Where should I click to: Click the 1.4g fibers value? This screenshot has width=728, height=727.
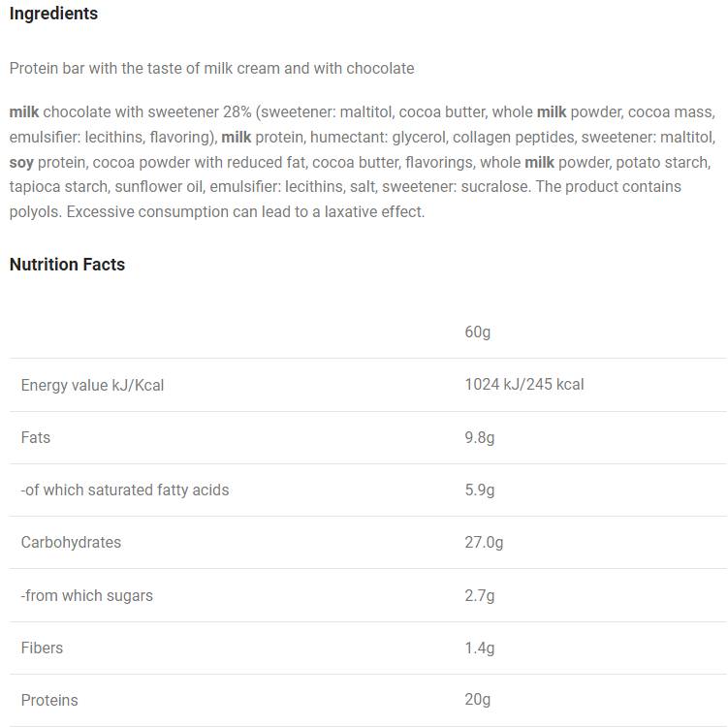480,648
